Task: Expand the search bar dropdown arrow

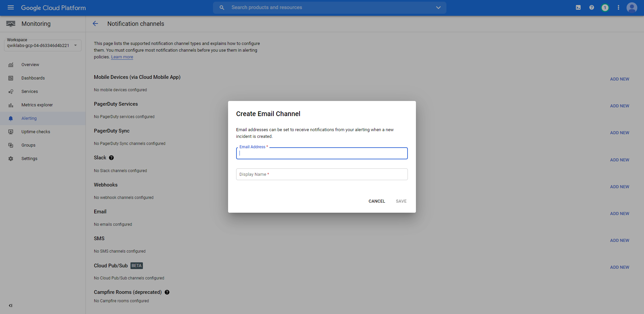Action: tap(438, 7)
